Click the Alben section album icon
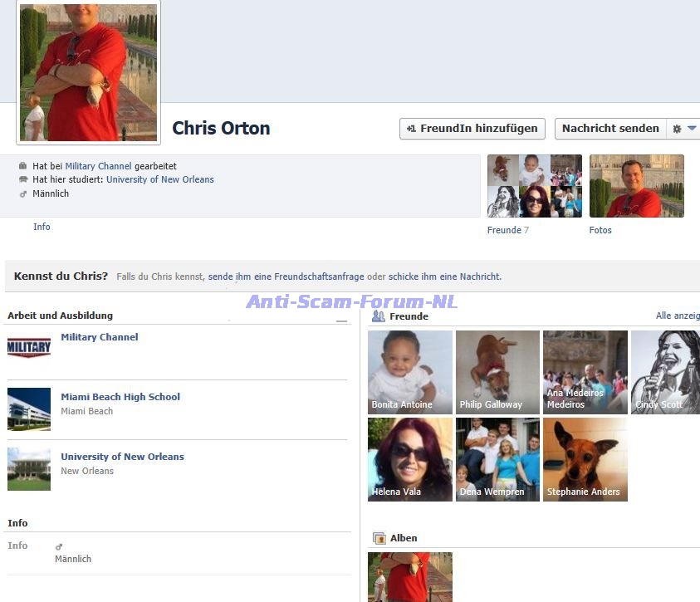Image resolution: width=700 pixels, height=602 pixels. point(379,538)
